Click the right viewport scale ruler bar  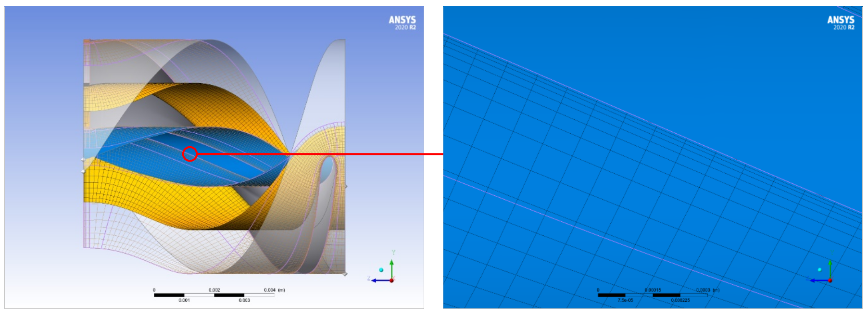[x=653, y=295]
